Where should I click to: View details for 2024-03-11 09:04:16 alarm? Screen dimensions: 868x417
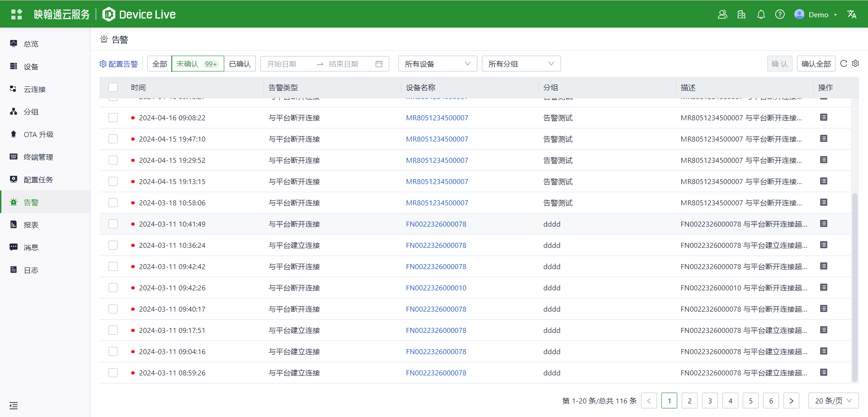[824, 351]
